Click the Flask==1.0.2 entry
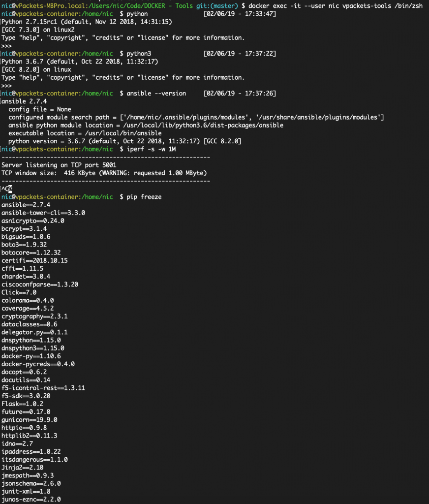 (x=22, y=404)
